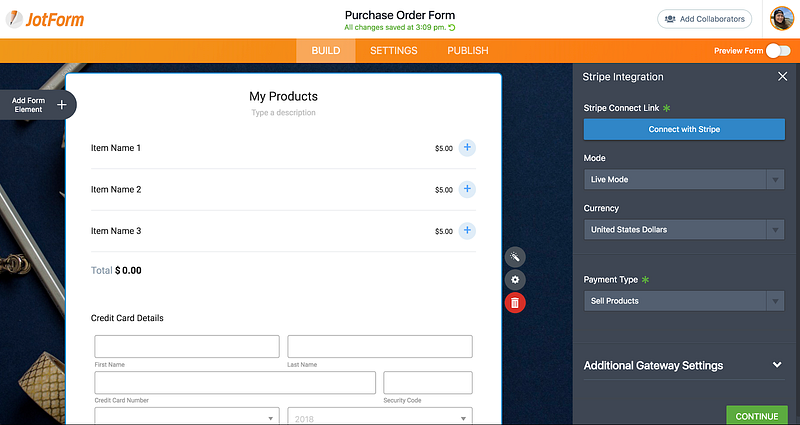800x425 pixels.
Task: Open the user profile avatar
Action: click(782, 19)
